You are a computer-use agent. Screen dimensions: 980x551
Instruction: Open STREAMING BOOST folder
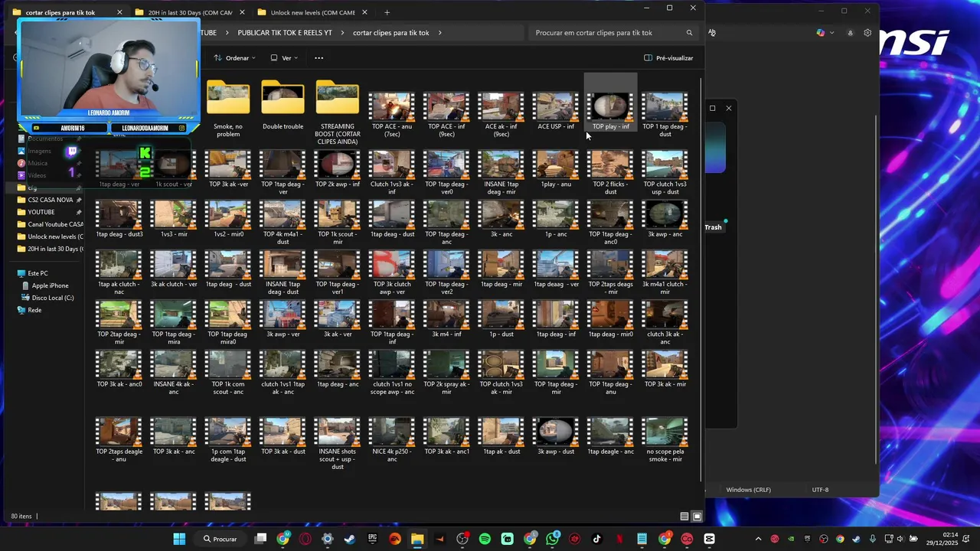[x=338, y=112]
